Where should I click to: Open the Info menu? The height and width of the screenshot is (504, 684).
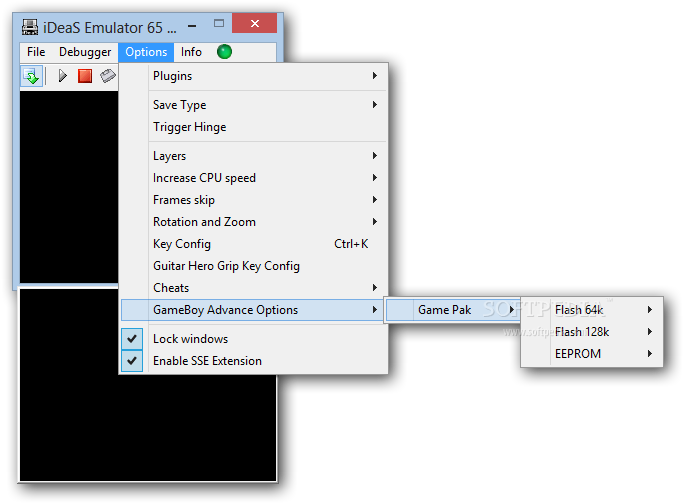pyautogui.click(x=191, y=52)
